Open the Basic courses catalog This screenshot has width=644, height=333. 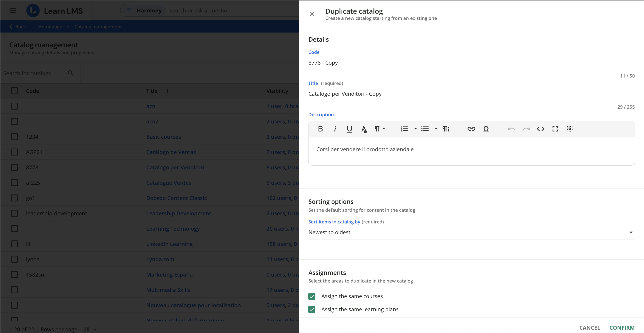[164, 137]
